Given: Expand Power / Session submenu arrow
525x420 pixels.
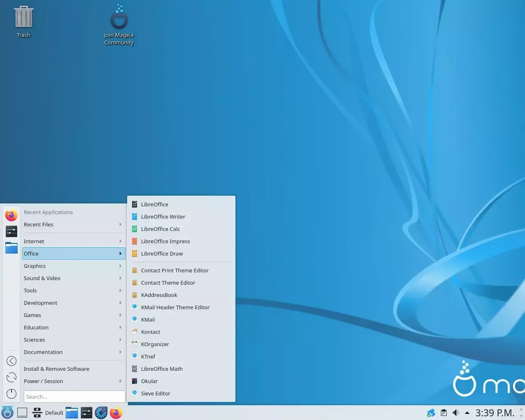Looking at the screenshot, I should click(x=120, y=381).
